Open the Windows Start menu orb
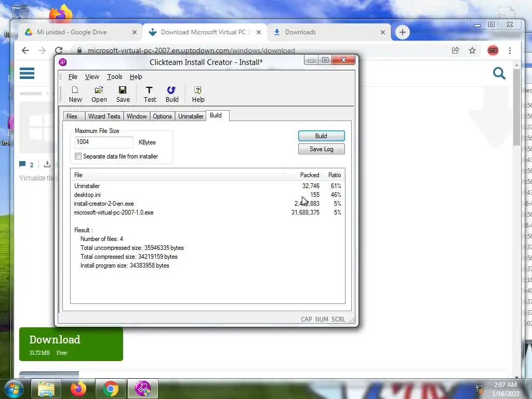 [13, 389]
